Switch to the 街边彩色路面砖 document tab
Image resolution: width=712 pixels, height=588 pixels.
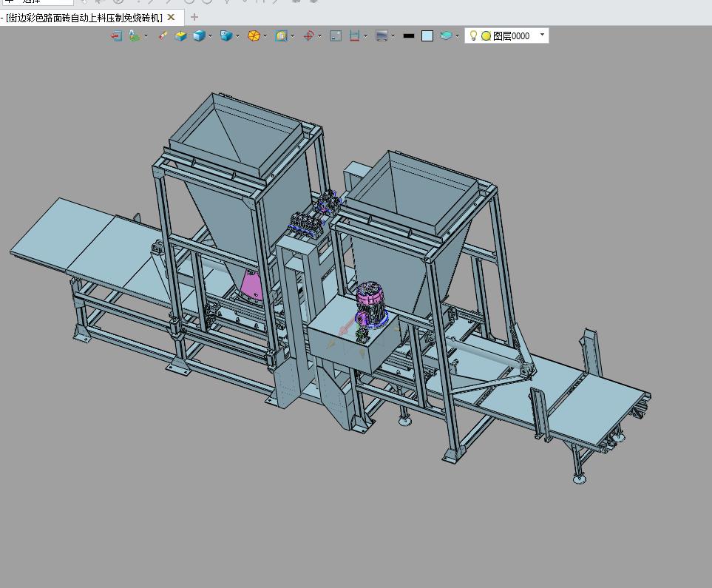click(x=84, y=17)
